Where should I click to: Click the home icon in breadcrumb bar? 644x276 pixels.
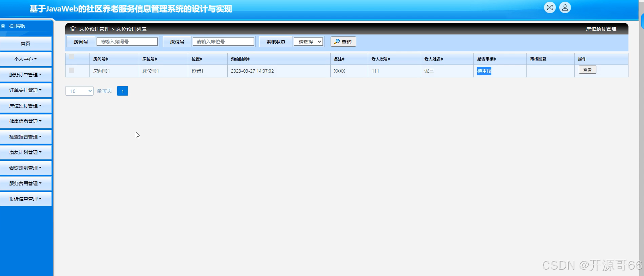(73, 29)
